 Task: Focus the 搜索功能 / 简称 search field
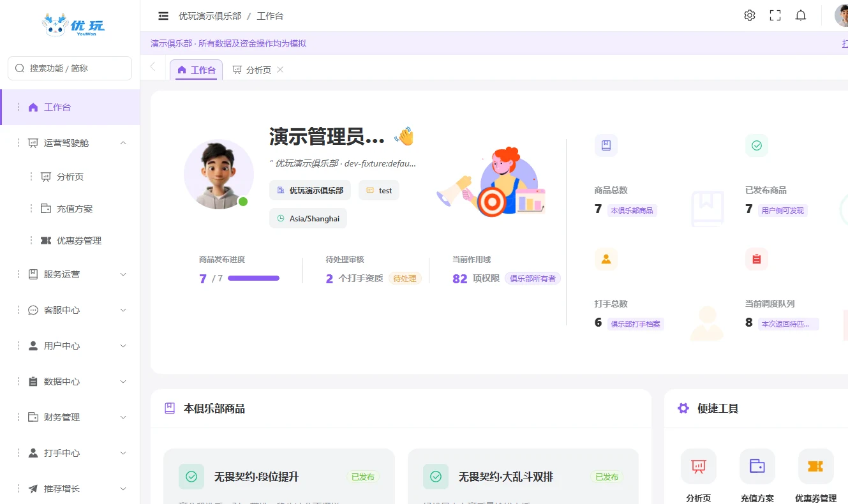(x=70, y=68)
